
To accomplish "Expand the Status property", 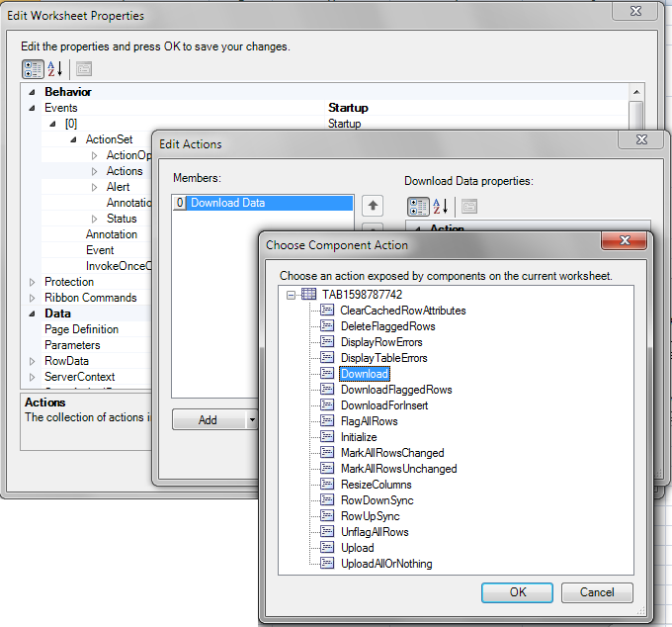I will coord(94,220).
